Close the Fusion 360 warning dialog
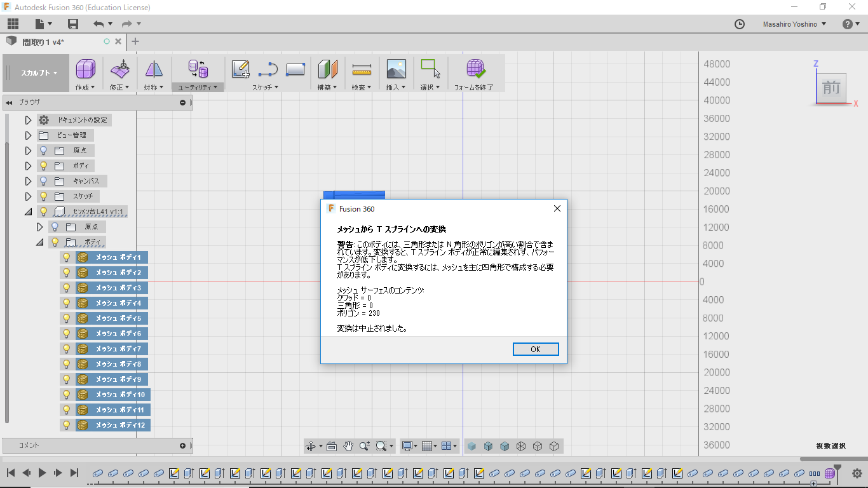Viewport: 868px width, 488px height. [557, 208]
